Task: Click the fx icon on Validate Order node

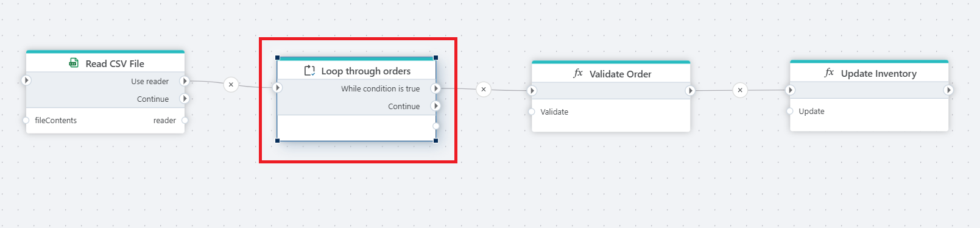Action: [x=578, y=73]
